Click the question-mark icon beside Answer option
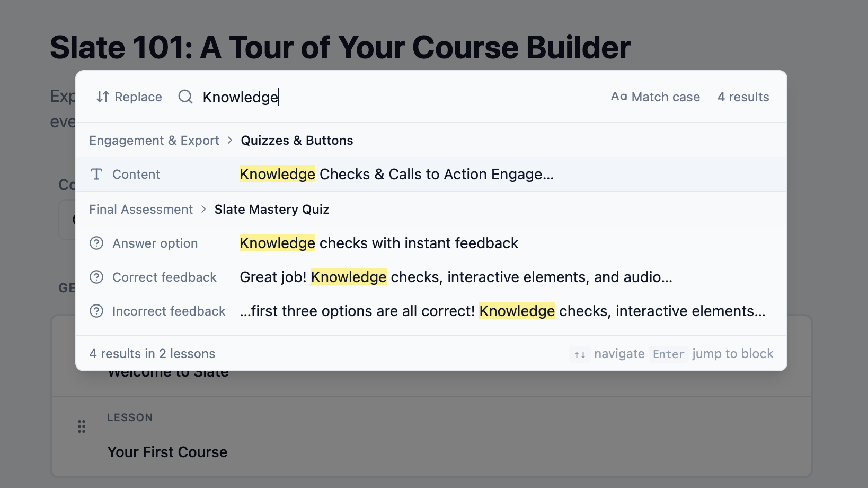This screenshot has height=488, width=868. click(96, 243)
